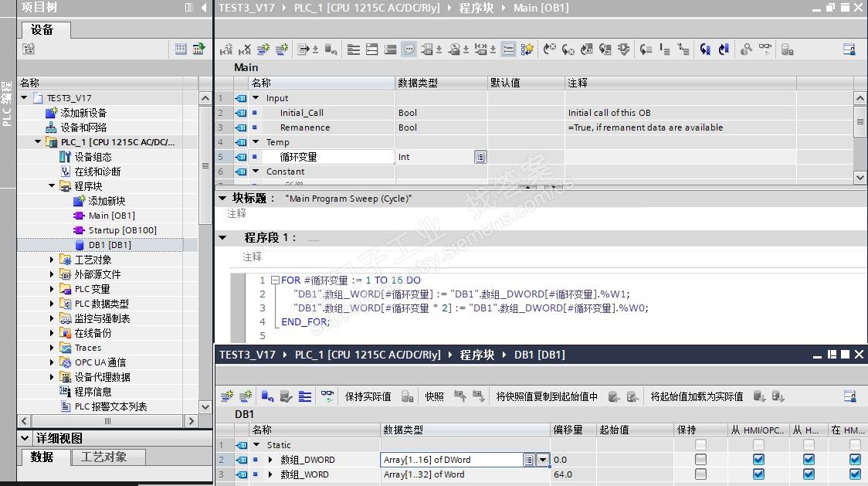Click the first snapshot icon right of 快照
The width and height of the screenshot is (868, 486).
tap(459, 396)
